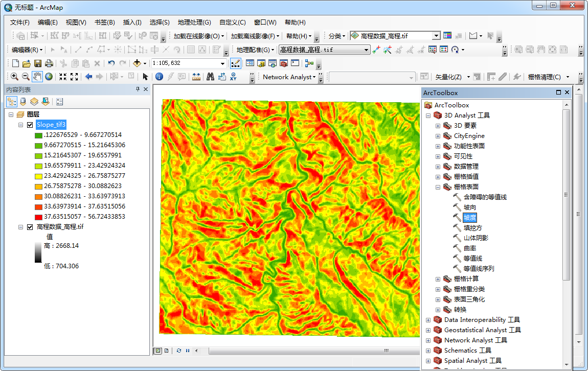588x371 pixels.
Task: Collapse the 栅格表面 toolset
Action: [x=438, y=187]
